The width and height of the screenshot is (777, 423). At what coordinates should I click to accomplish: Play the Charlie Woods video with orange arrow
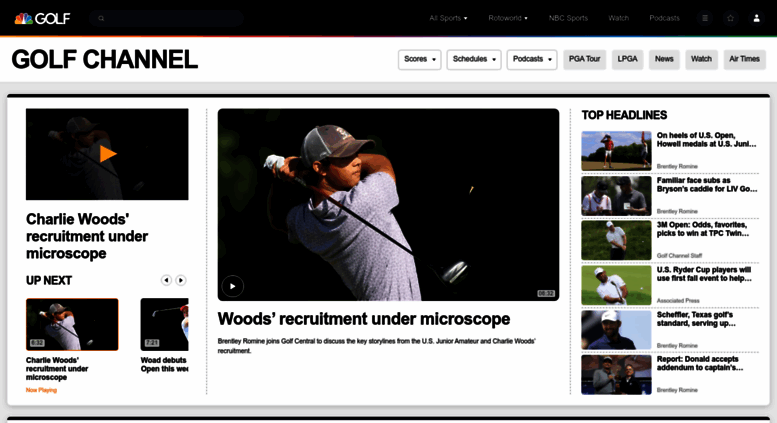pos(107,154)
